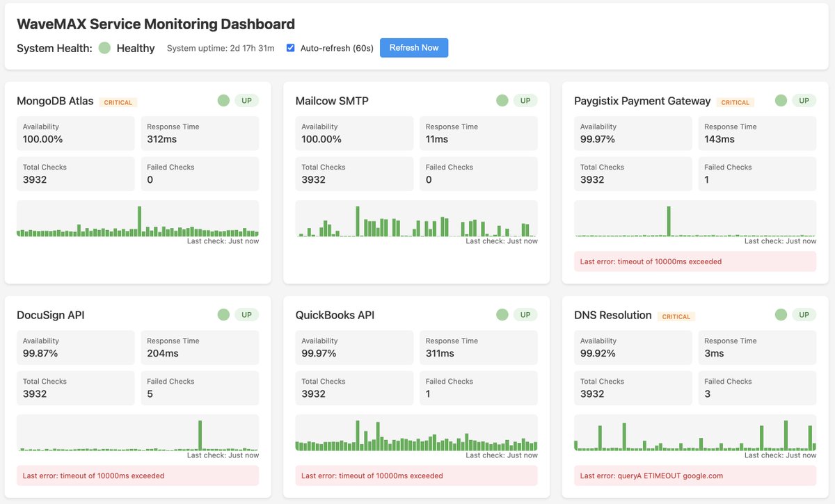Click QuickBooks API availability 99.97%
Screen dimensions: 835x504
[319, 353]
